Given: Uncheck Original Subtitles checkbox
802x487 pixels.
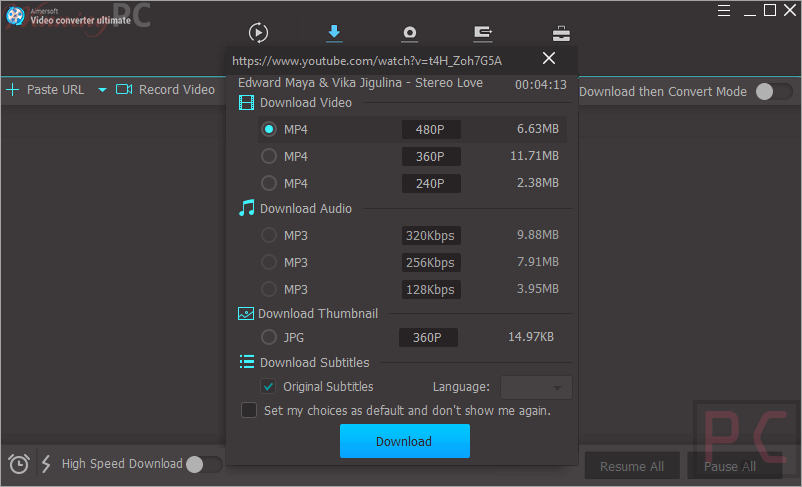Looking at the screenshot, I should tap(268, 386).
